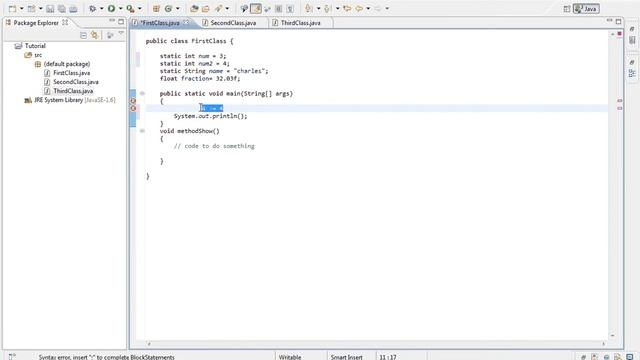Viewport: 640px width, 360px height.
Task: Close the Package Explorer view tab
Action: click(65, 23)
